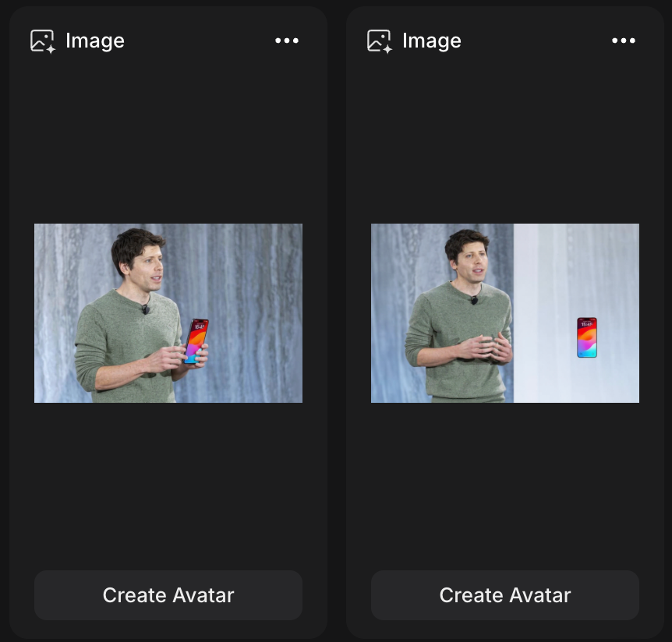The height and width of the screenshot is (642, 672).
Task: Click Create Avatar under the floating-phone image
Action: point(505,595)
